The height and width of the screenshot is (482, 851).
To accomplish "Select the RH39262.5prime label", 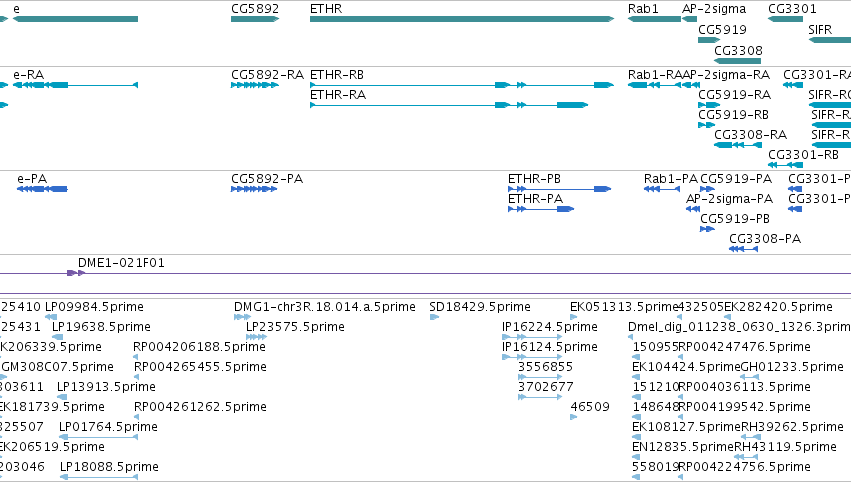I will click(792, 428).
